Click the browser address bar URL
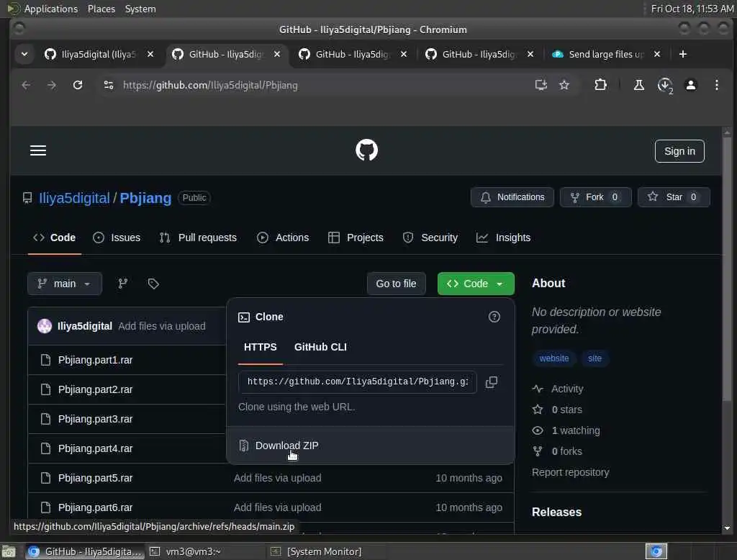This screenshot has height=560, width=737. point(210,85)
